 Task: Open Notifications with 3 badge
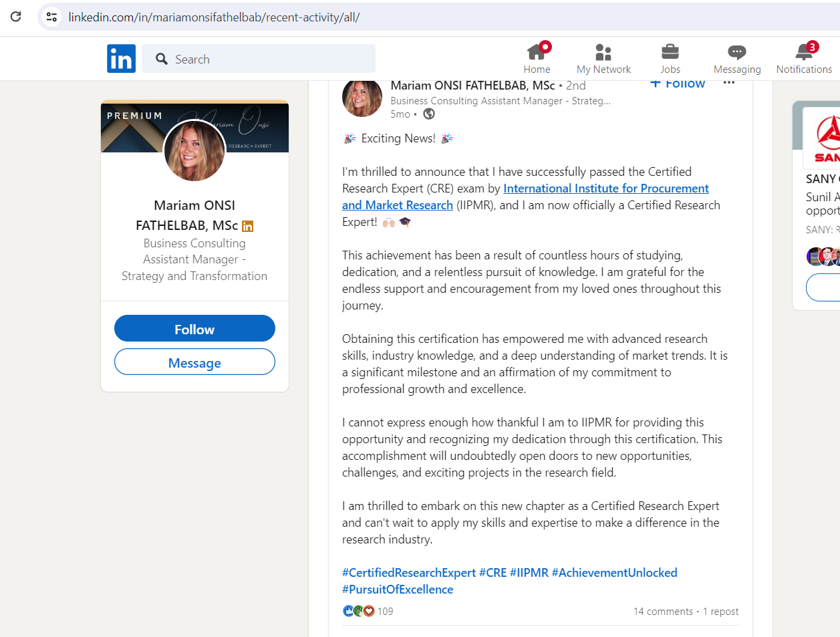[x=804, y=59]
